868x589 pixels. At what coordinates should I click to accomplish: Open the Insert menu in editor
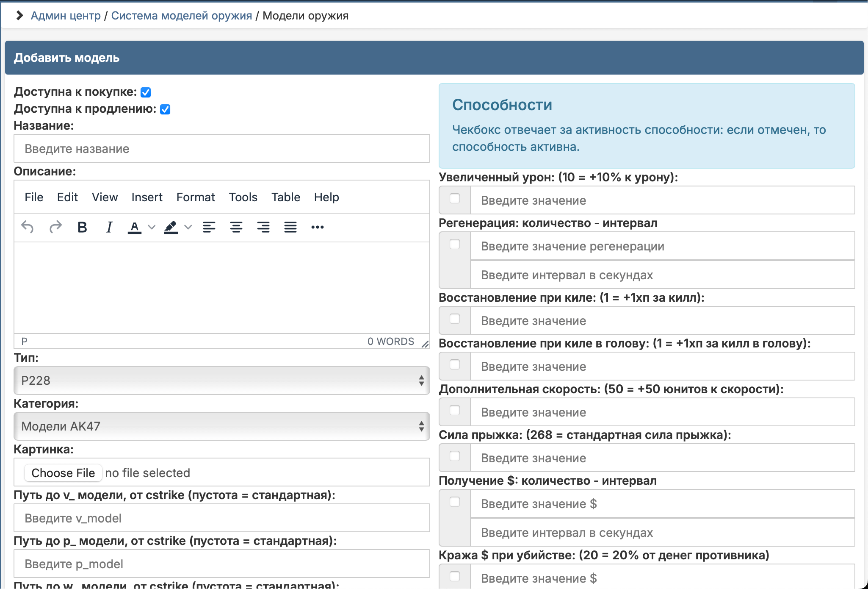(x=147, y=197)
